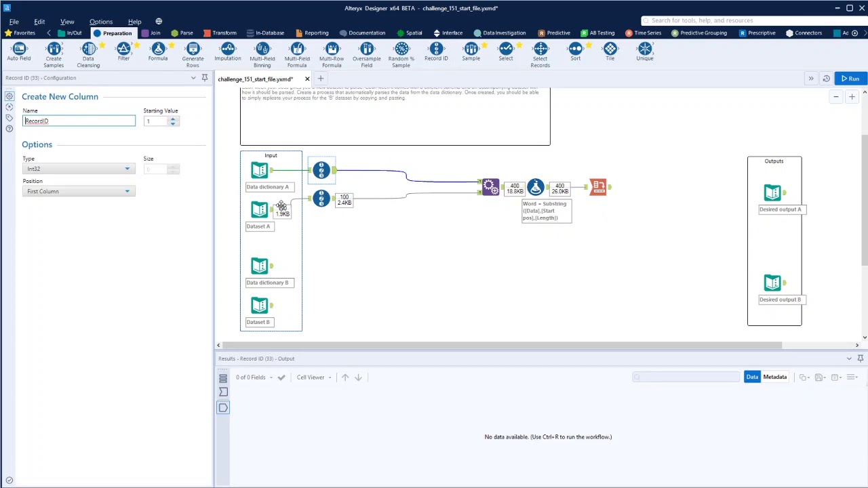868x488 pixels.
Task: Open the File menu
Action: [x=14, y=22]
